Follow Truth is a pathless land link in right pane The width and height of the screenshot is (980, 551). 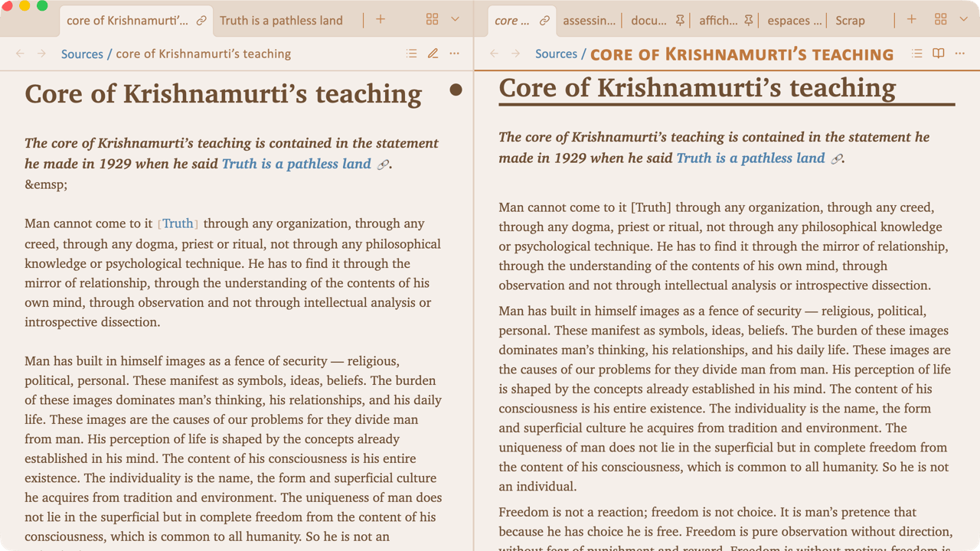[x=751, y=158]
